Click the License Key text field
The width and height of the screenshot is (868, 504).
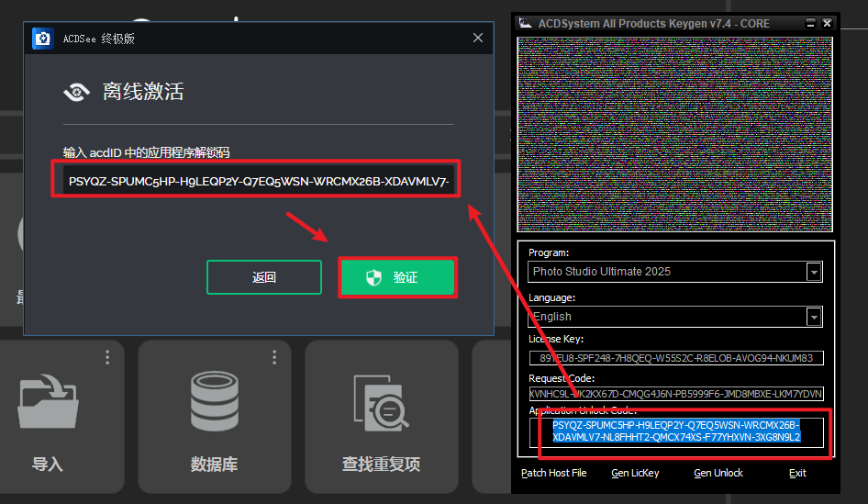675,358
